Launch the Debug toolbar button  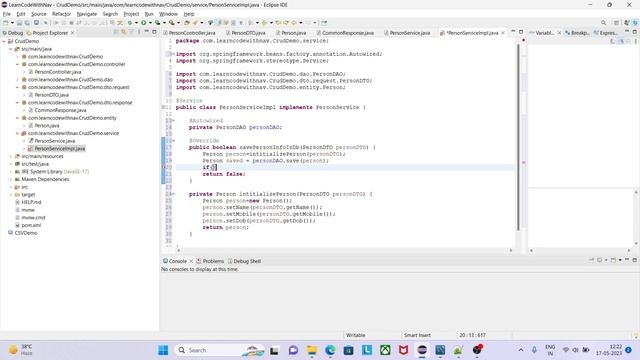[130, 23]
